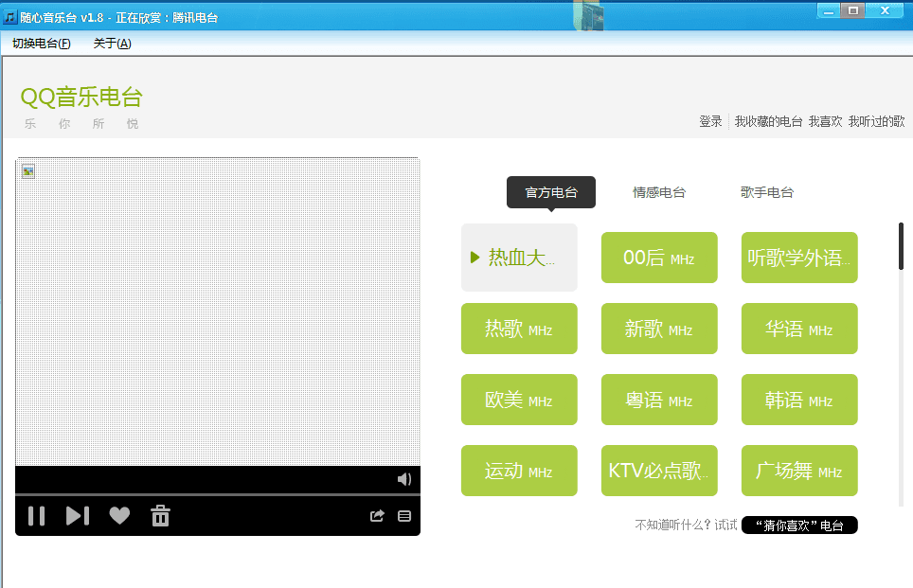
Task: Play the KTV必点歌 station
Action: click(x=659, y=471)
